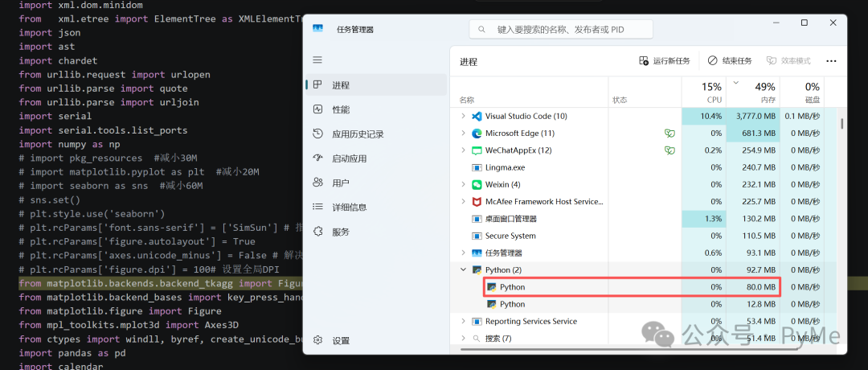Click 'import pandas as pd' line in editor

(72, 353)
